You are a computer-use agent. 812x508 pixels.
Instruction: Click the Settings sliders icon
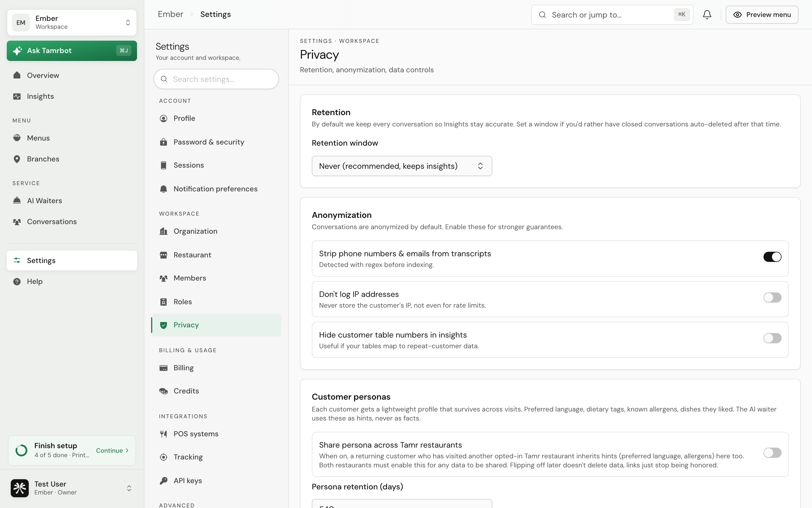(x=17, y=260)
